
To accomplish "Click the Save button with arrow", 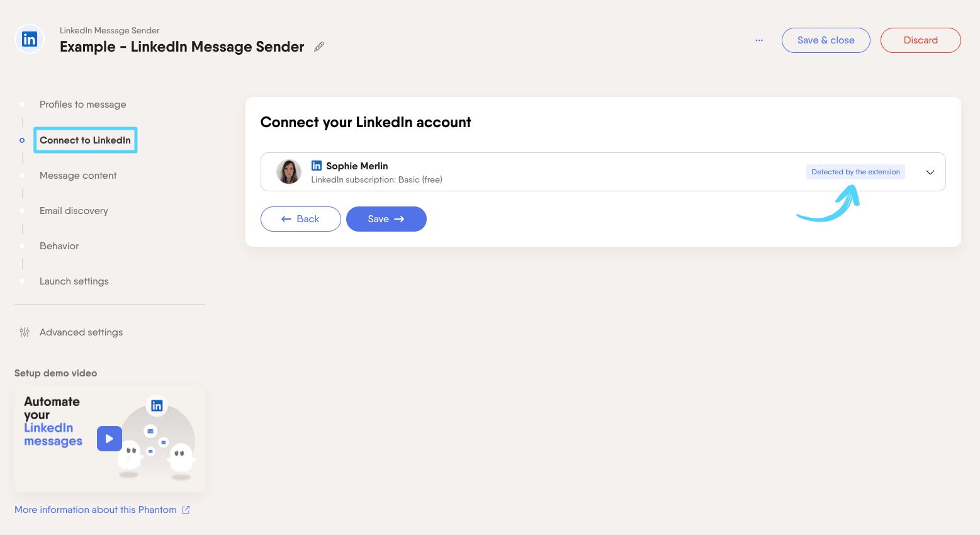I will [x=386, y=219].
